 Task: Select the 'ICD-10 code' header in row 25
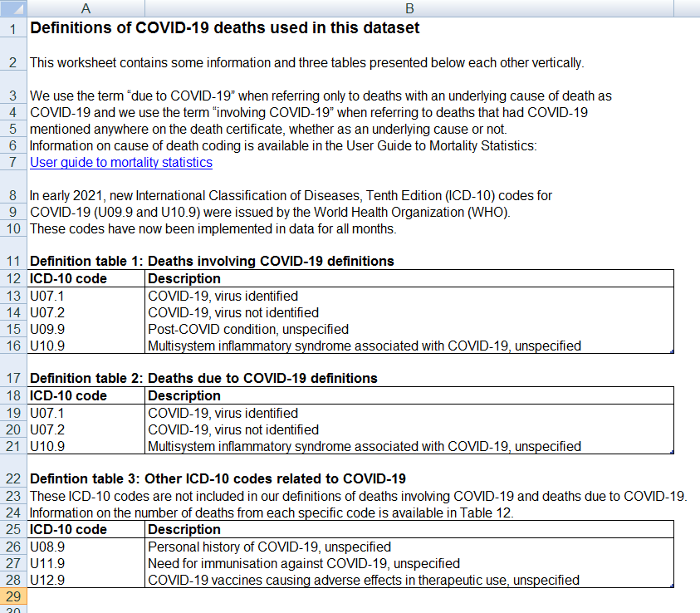click(x=86, y=529)
